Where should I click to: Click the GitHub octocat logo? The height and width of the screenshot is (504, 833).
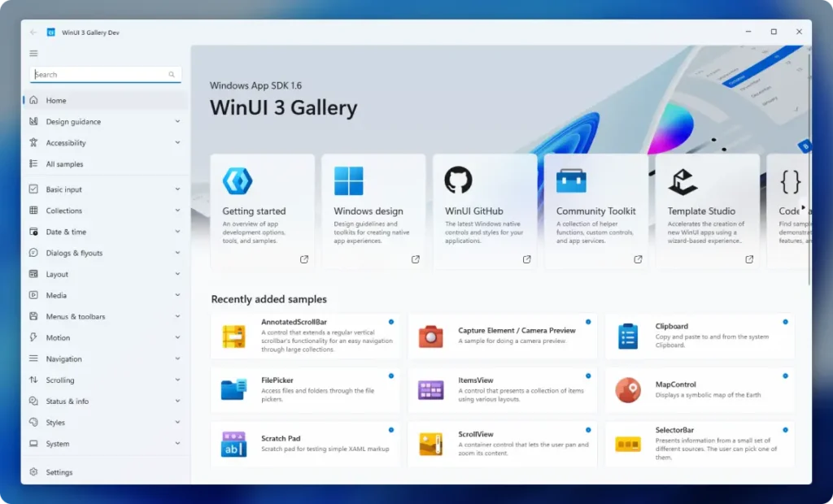458,180
